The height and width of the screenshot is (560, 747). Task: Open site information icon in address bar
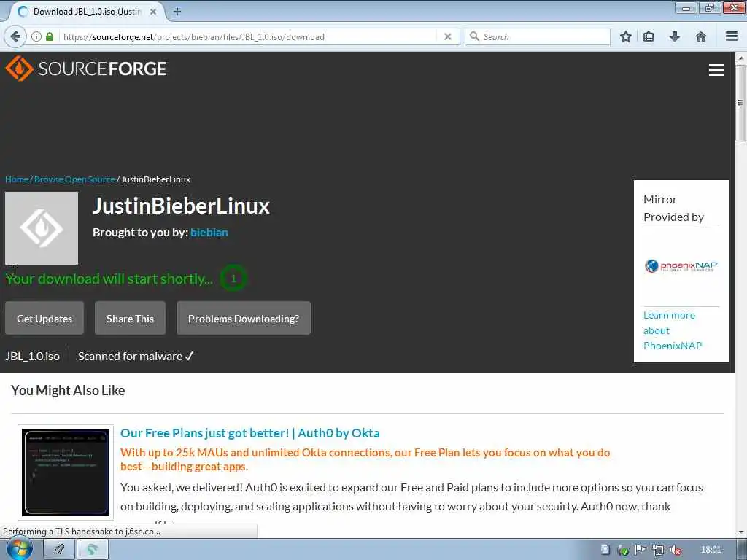point(36,36)
